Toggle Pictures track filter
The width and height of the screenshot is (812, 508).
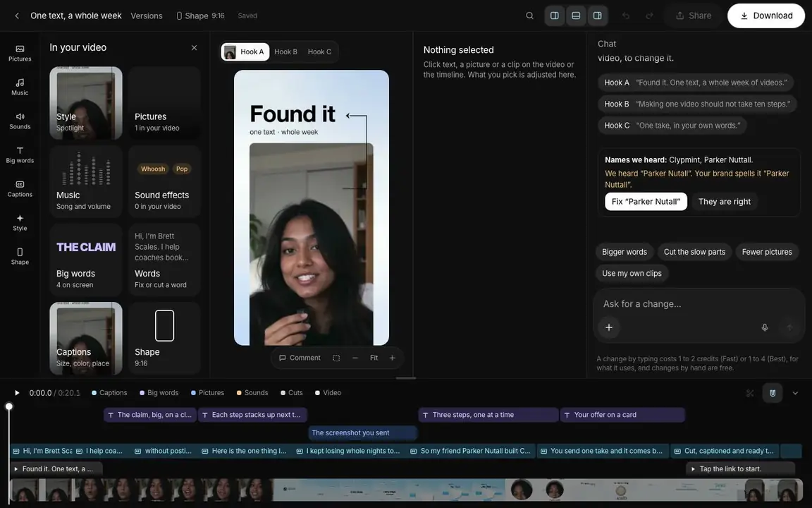[208, 393]
